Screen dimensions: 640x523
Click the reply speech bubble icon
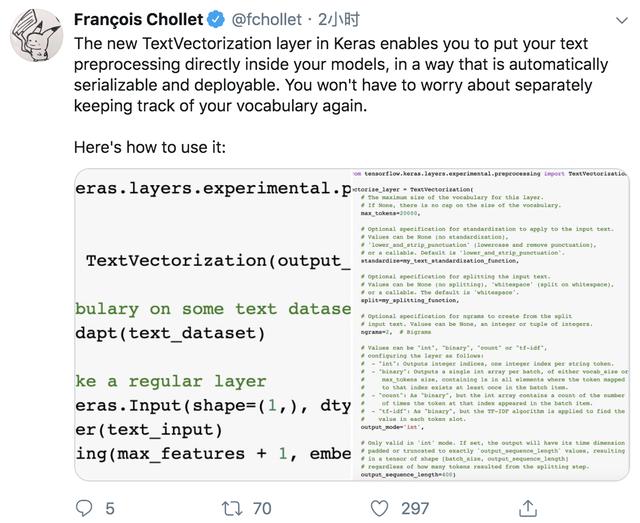click(x=84, y=508)
